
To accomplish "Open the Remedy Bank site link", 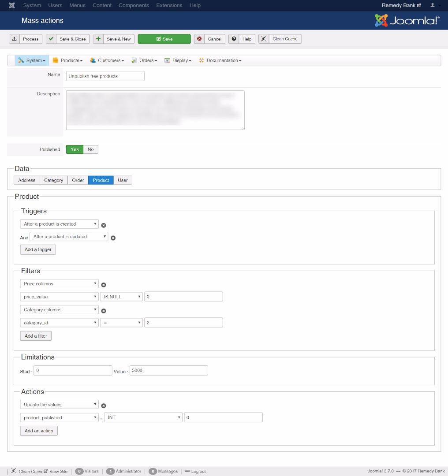I will coord(401,5).
